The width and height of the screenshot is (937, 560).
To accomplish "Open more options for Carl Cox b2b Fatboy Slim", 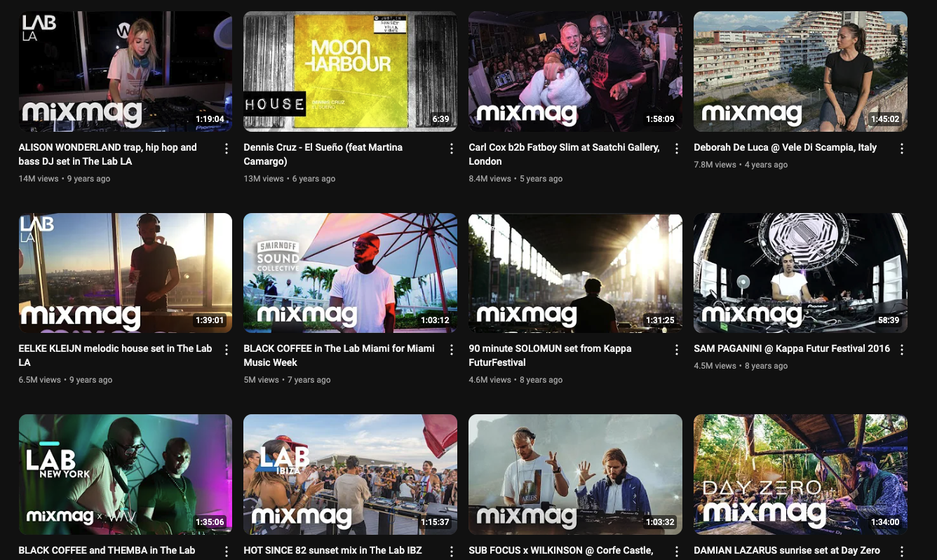I will coord(676,149).
